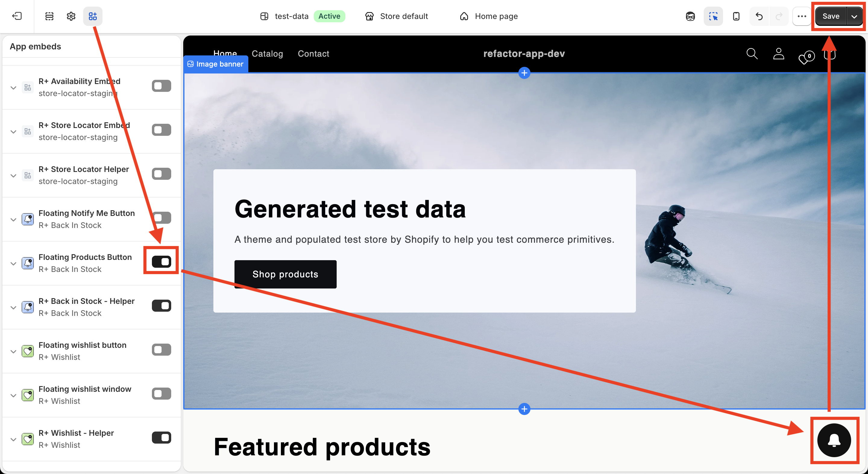868x474 pixels.
Task: Click the undo arrow icon
Action: point(759,16)
